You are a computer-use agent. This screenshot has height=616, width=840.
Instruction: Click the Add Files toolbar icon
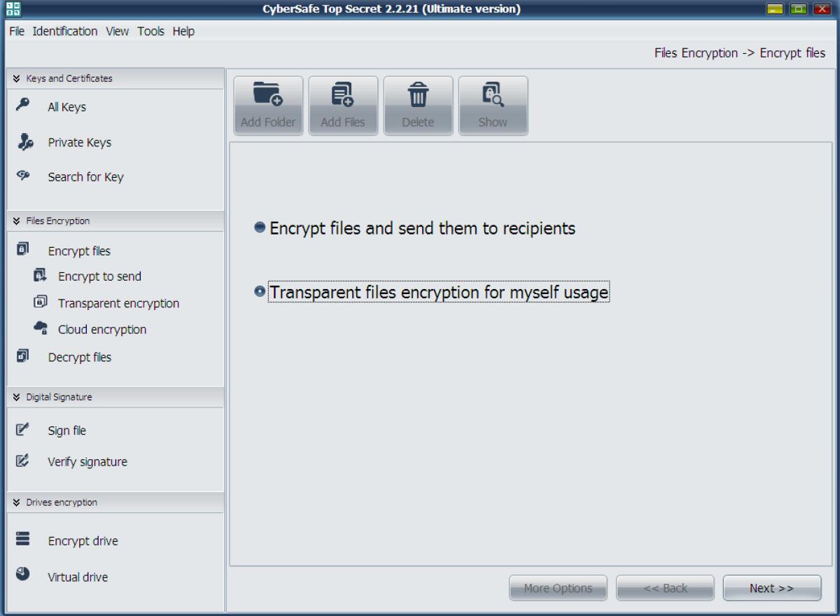tap(343, 104)
